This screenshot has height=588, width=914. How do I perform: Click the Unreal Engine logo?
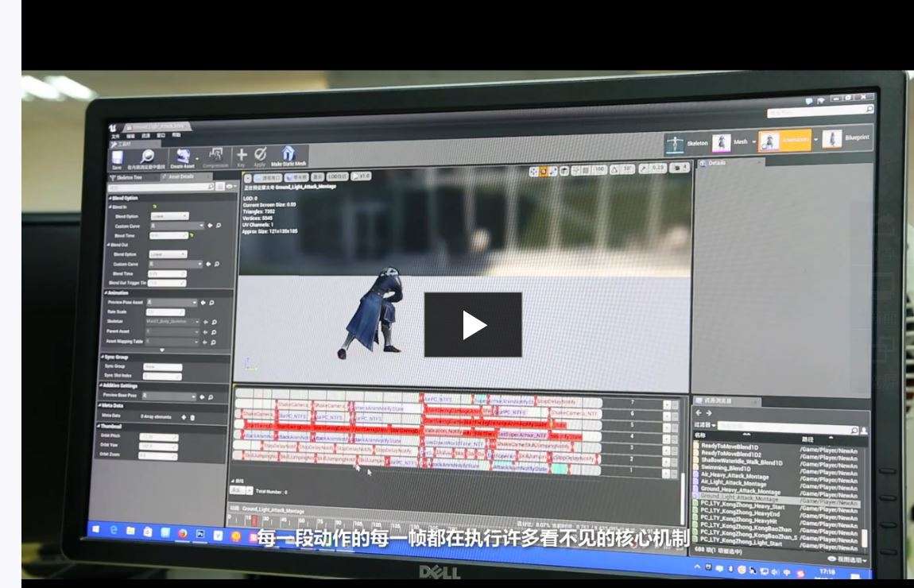(x=113, y=128)
